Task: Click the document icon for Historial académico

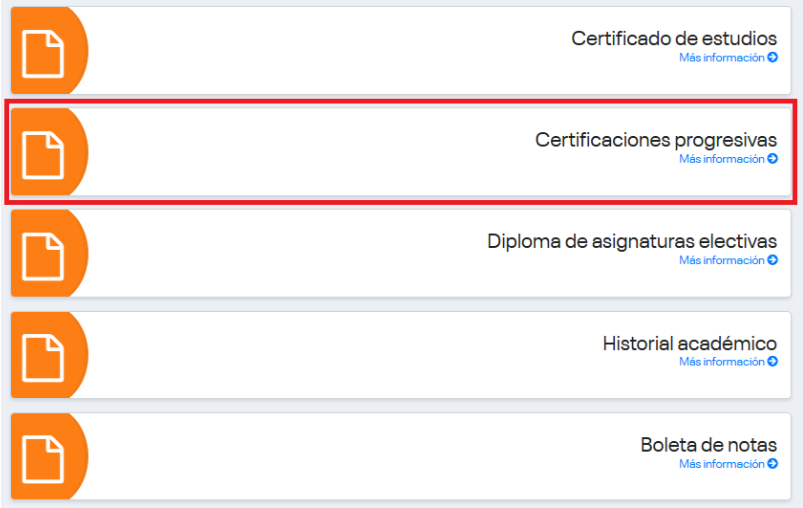Action: pos(43,358)
